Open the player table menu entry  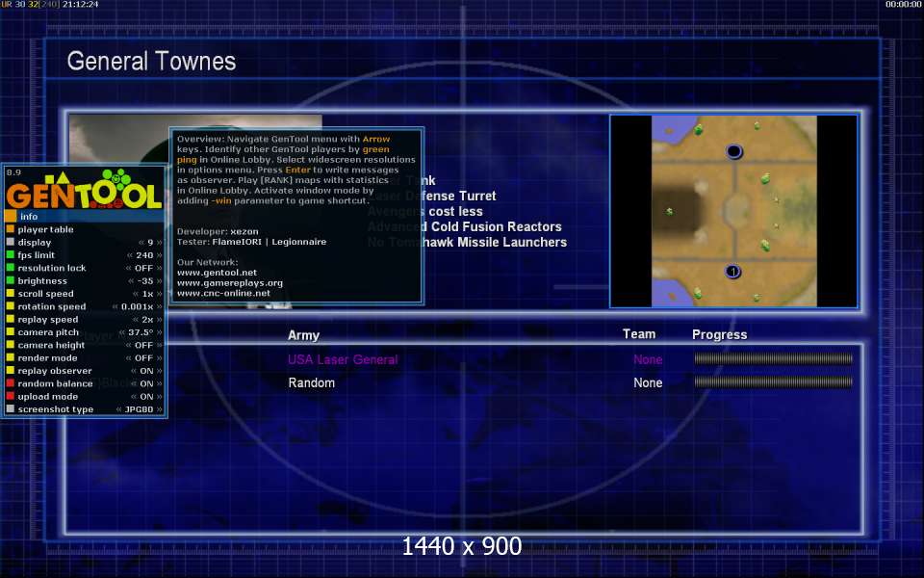45,229
